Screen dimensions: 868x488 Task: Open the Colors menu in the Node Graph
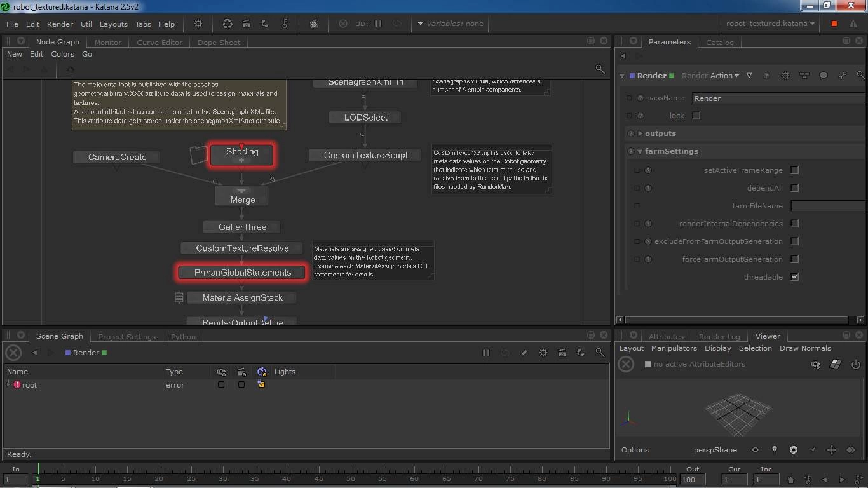(63, 54)
